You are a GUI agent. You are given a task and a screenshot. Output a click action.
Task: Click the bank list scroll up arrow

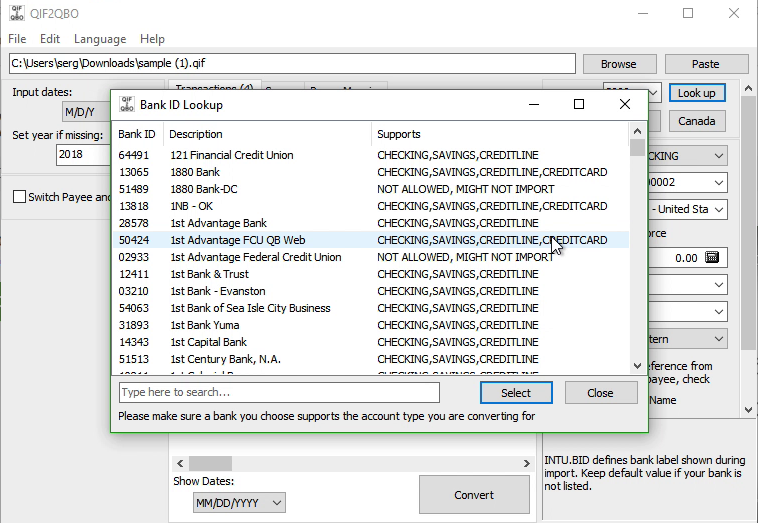[x=637, y=131]
